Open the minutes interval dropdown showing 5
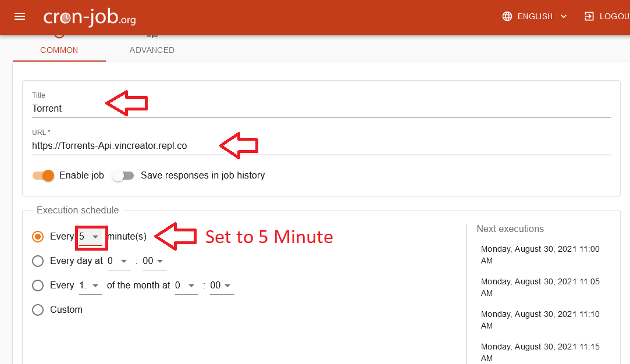The height and width of the screenshot is (364, 630). (90, 237)
